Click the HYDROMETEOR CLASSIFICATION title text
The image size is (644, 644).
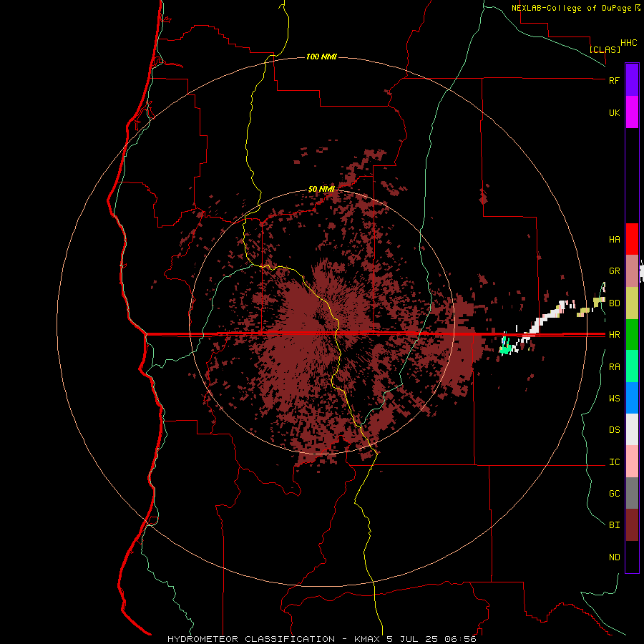(x=251, y=639)
